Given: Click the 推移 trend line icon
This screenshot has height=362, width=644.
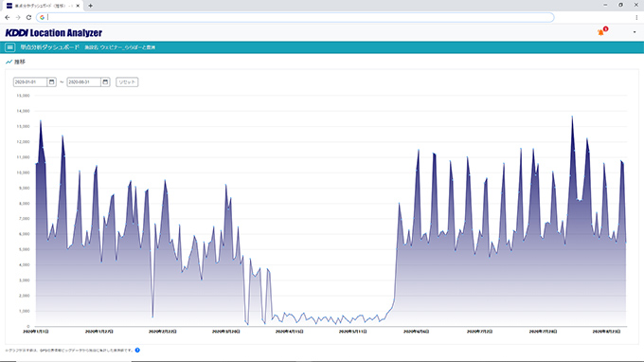Looking at the screenshot, I should click(9, 62).
